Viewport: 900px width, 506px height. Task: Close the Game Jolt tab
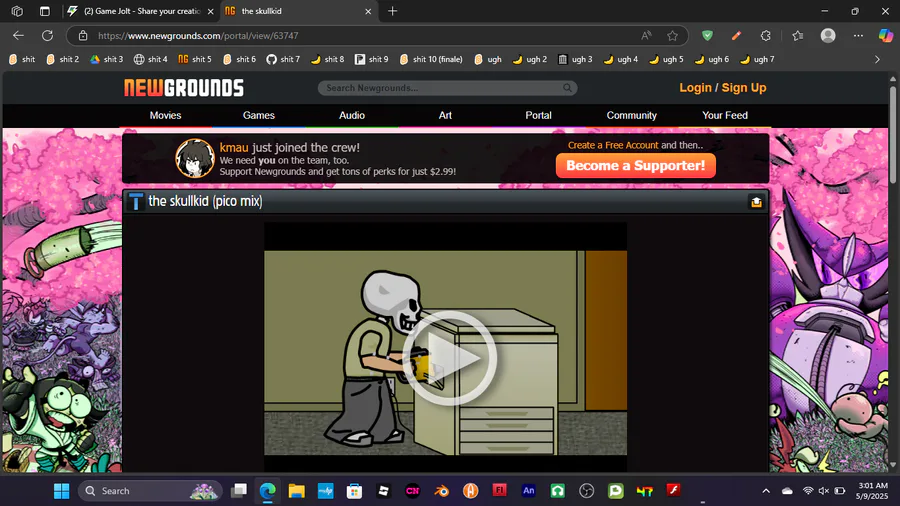point(211,11)
